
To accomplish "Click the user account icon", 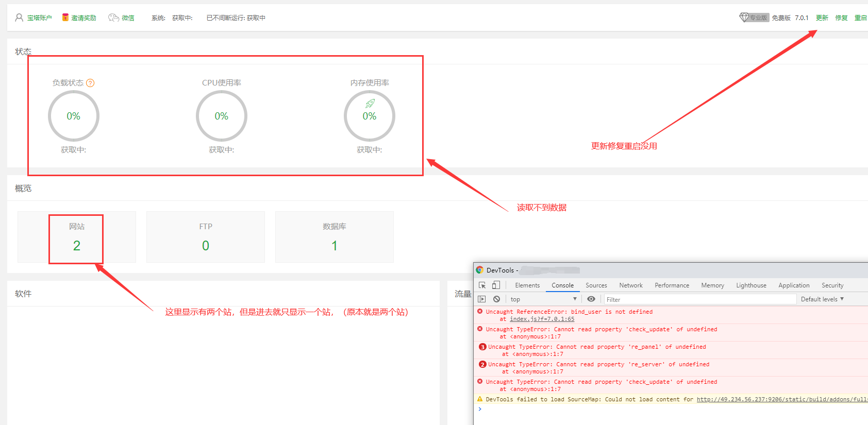I will [19, 18].
